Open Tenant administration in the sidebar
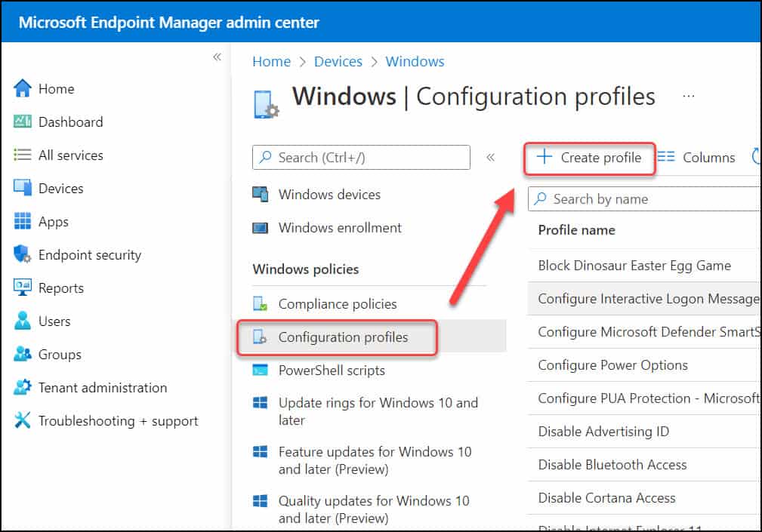This screenshot has height=532, width=762. point(103,388)
